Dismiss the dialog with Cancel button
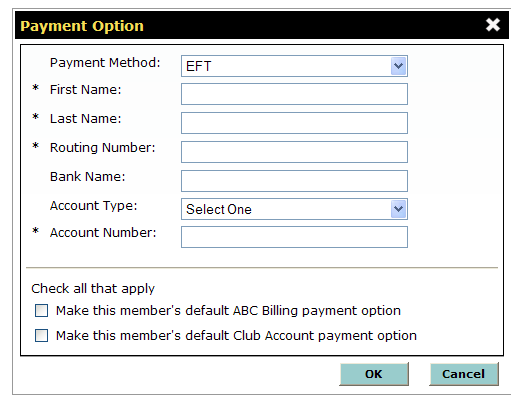 [x=464, y=374]
